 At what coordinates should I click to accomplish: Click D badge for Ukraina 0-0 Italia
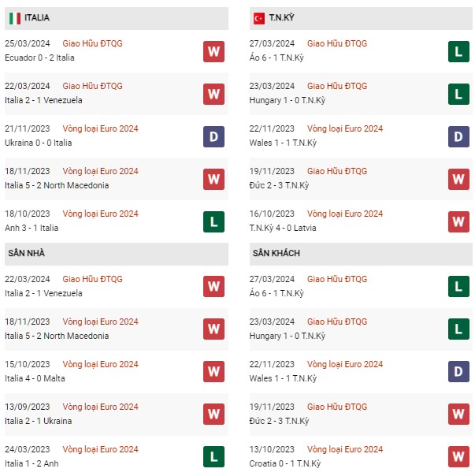pos(213,136)
